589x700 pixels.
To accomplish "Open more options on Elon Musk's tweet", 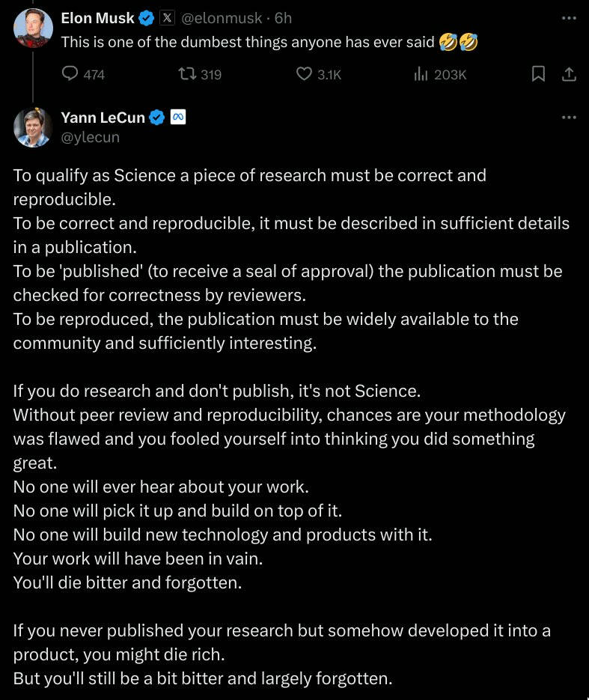I will (569, 18).
